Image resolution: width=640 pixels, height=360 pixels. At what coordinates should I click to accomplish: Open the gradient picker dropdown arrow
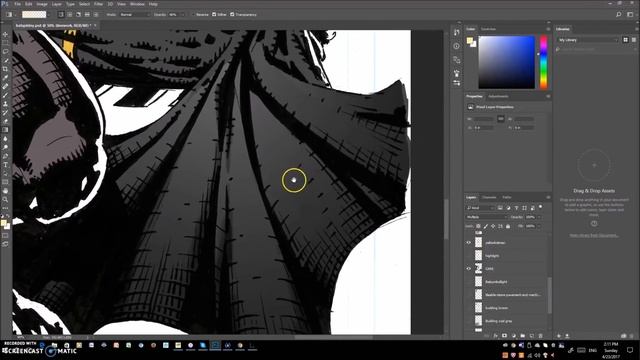coord(49,15)
